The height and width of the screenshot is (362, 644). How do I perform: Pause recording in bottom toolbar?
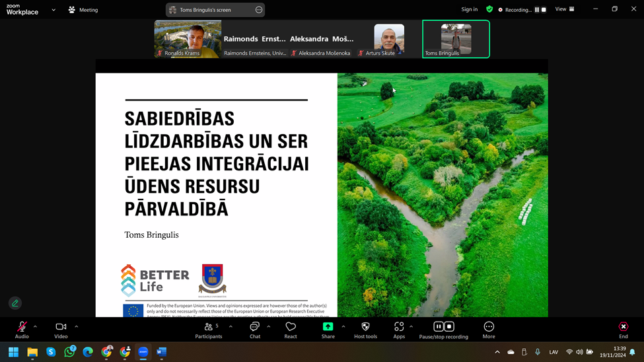[439, 327]
